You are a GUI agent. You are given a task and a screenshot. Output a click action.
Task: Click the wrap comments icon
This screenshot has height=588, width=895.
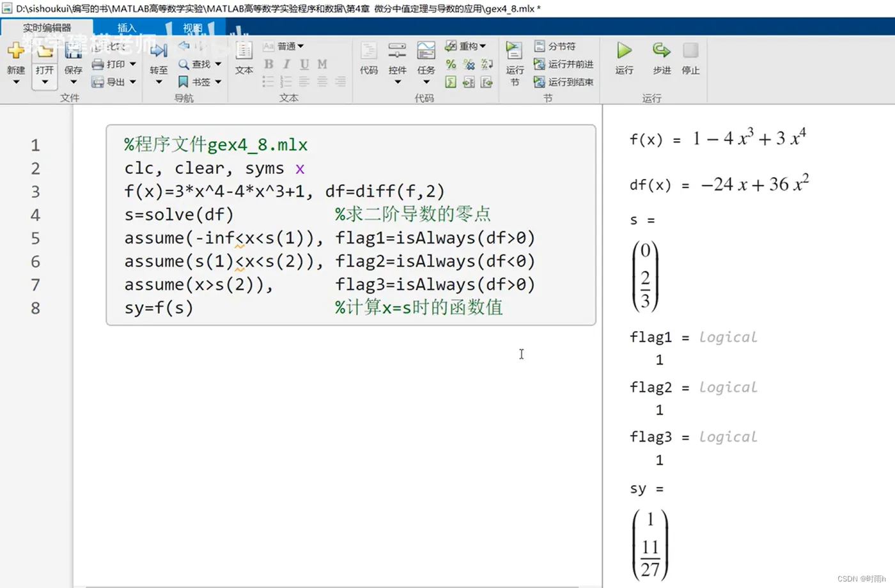487,64
